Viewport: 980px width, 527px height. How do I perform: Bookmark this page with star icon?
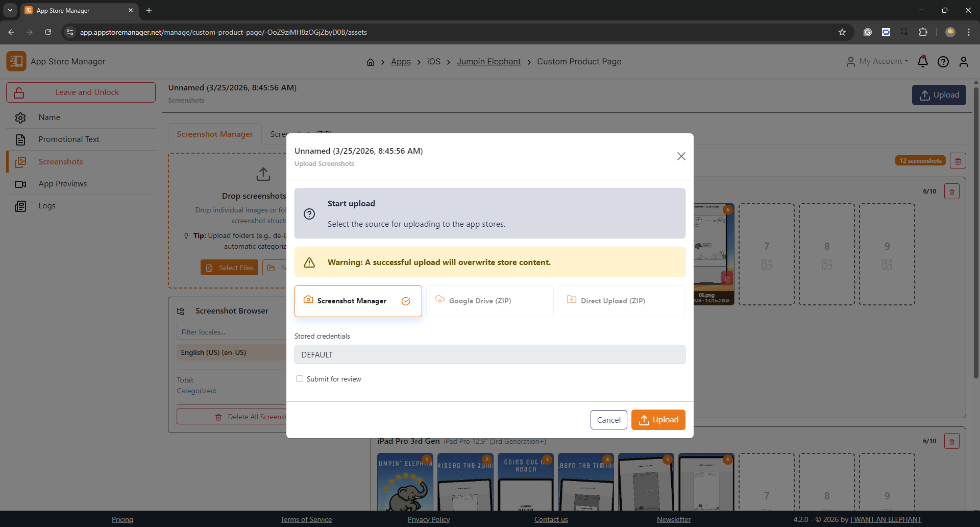point(842,32)
